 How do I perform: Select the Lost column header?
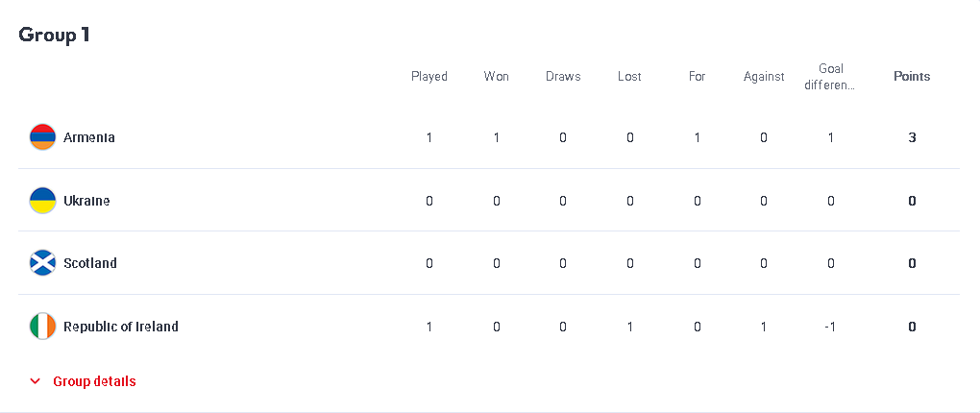[x=629, y=76]
